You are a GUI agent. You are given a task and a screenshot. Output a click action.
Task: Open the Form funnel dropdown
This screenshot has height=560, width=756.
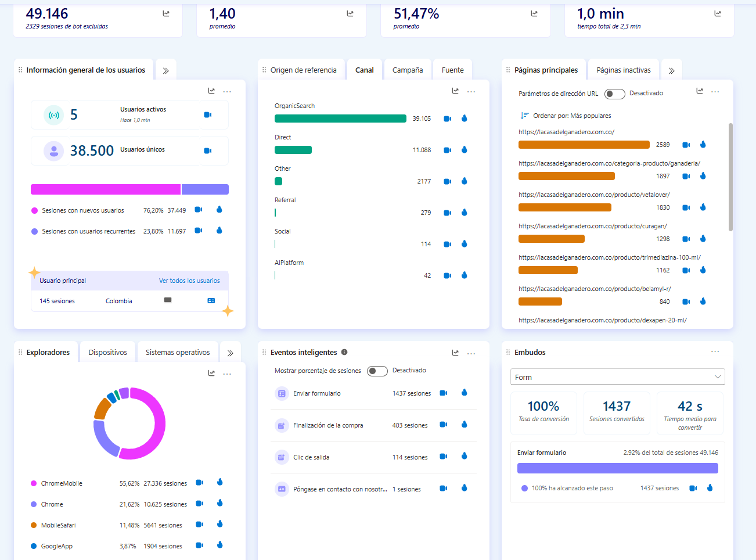[617, 377]
